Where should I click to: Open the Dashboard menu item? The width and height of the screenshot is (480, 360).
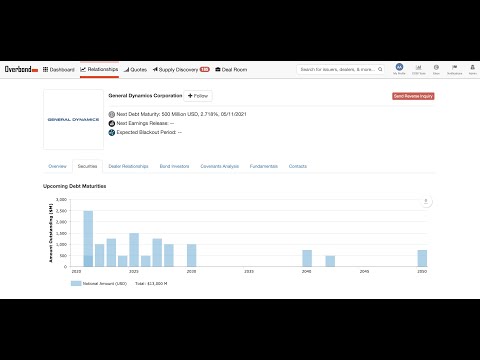pos(59,70)
